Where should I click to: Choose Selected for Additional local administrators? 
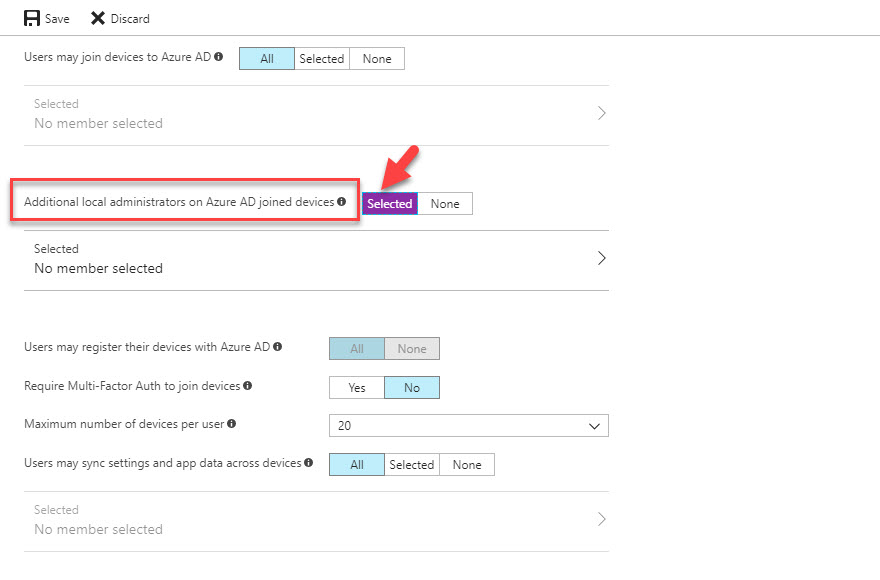click(x=389, y=203)
